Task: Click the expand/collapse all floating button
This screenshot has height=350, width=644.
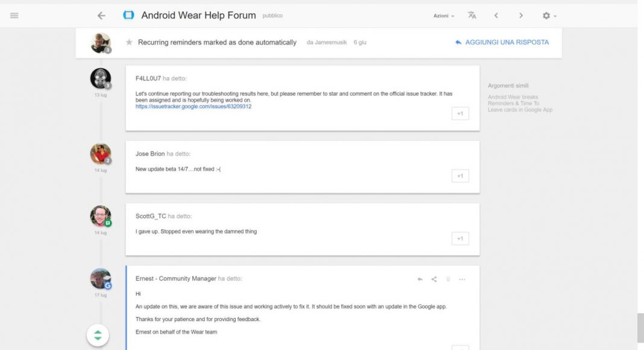Action: point(98,335)
